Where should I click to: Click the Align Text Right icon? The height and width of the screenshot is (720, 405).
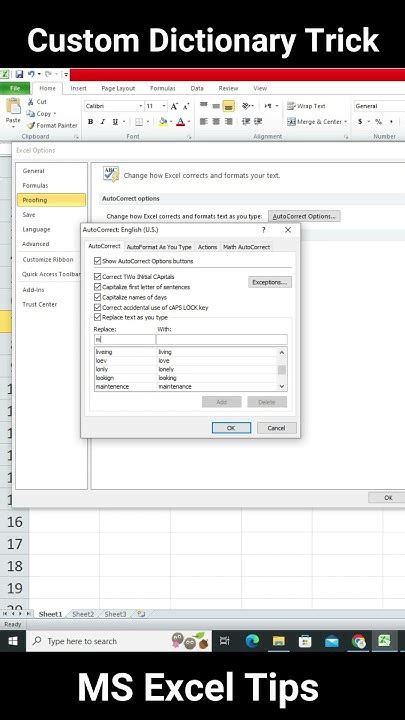228,122
